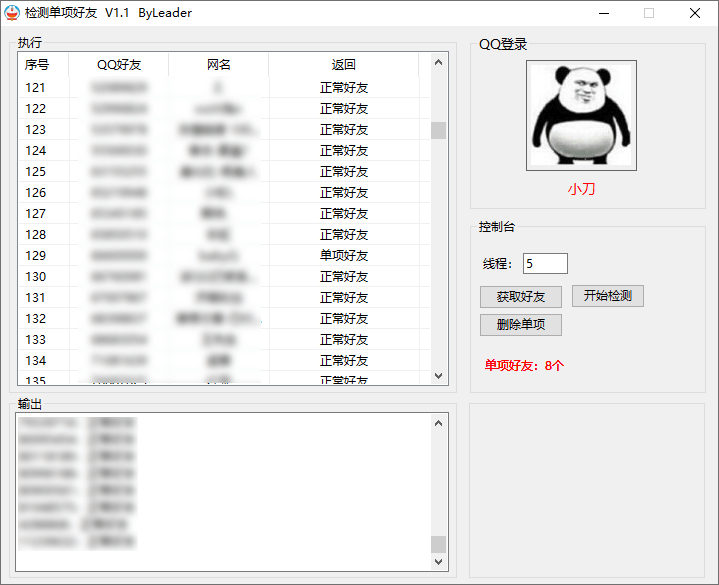Minimize the 检测单项好友 window
The width and height of the screenshot is (719, 585).
pyautogui.click(x=603, y=13)
